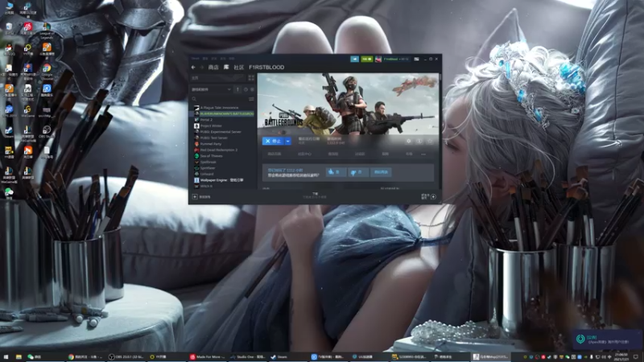Open the downloads status at Steam bottom center
644x362 pixels.
pos(315,195)
